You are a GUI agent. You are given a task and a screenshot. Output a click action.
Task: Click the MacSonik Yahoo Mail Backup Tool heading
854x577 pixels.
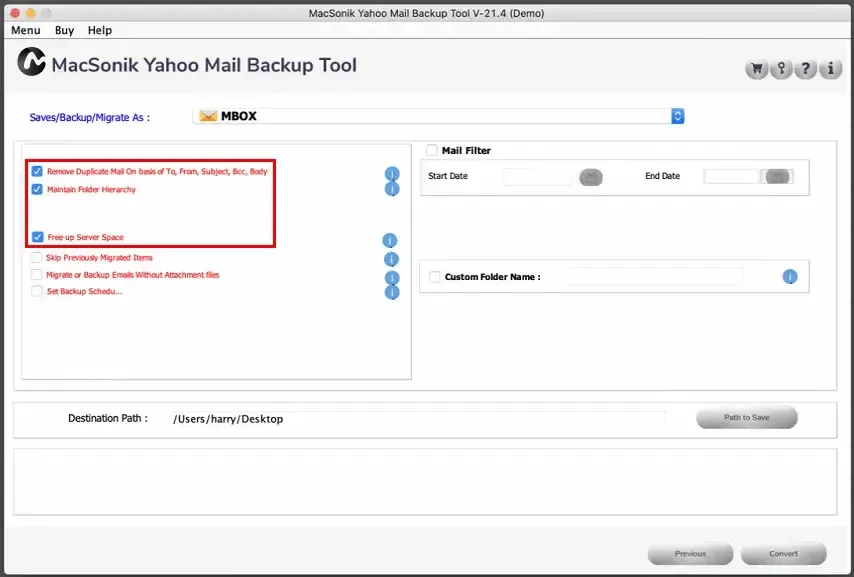(204, 65)
